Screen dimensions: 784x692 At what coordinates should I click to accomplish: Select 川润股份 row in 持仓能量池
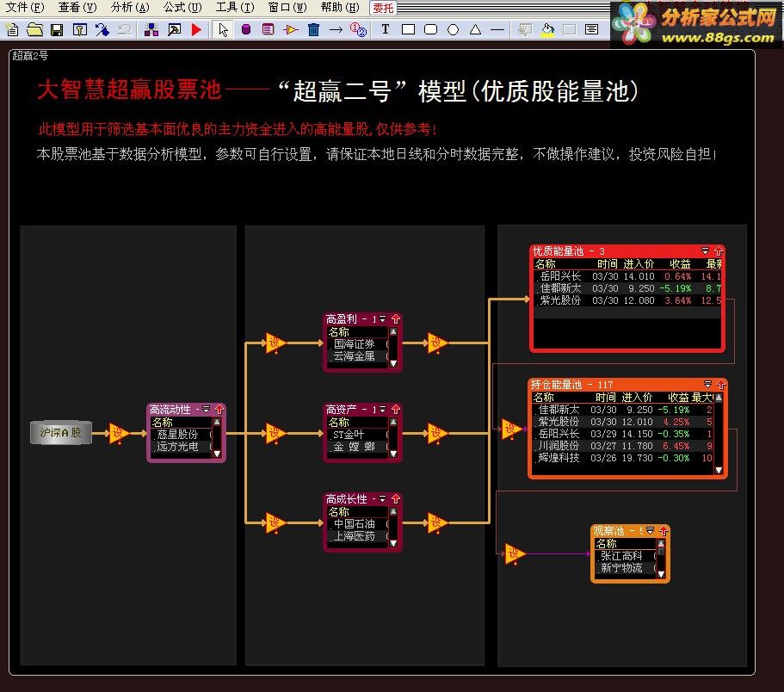pos(624,446)
